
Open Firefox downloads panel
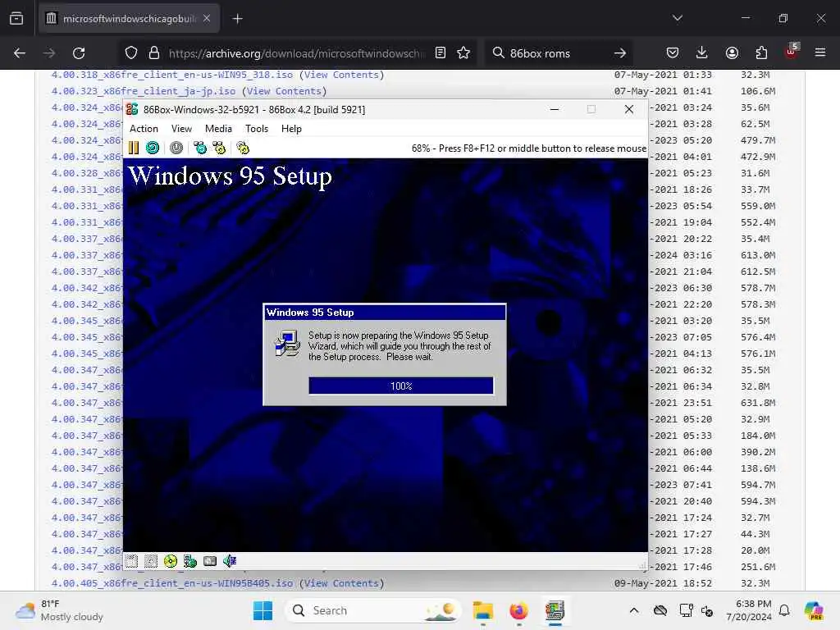[x=702, y=52]
